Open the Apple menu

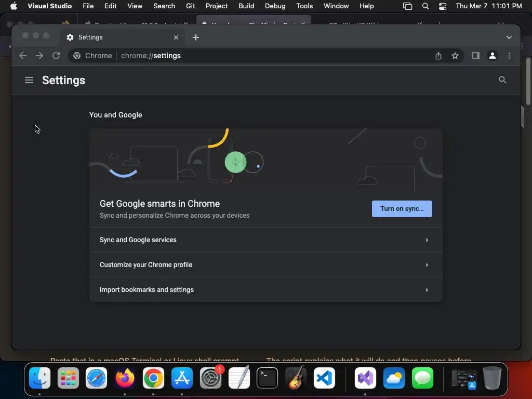pos(14,6)
